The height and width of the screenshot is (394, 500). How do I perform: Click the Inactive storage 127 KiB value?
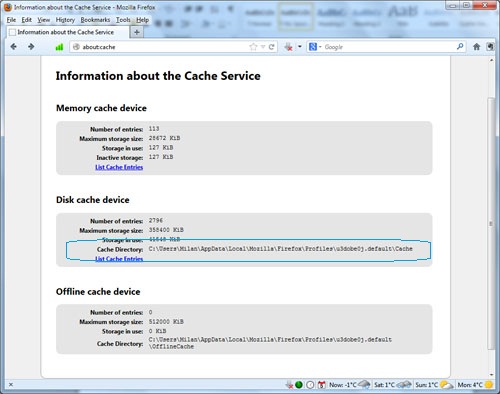[161, 157]
